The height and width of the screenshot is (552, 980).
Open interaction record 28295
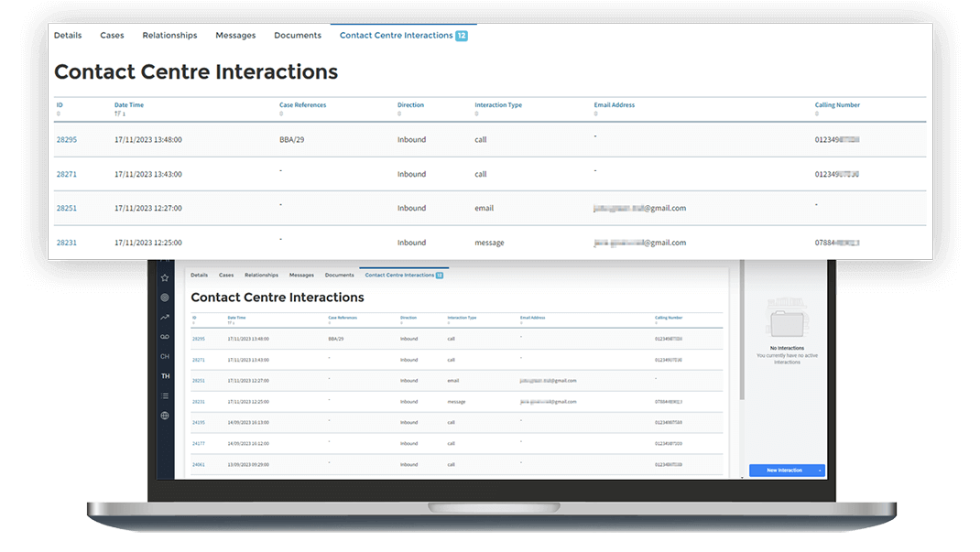click(66, 139)
